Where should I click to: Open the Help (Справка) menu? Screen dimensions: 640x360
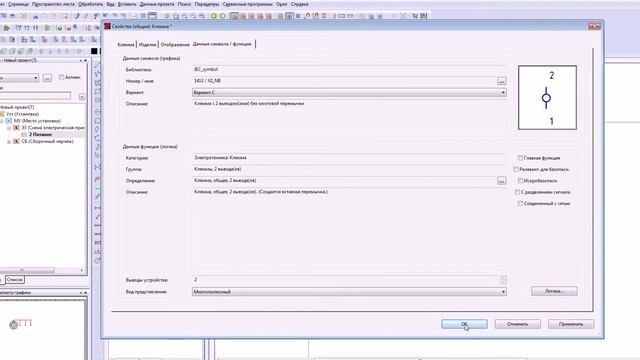click(x=300, y=4)
